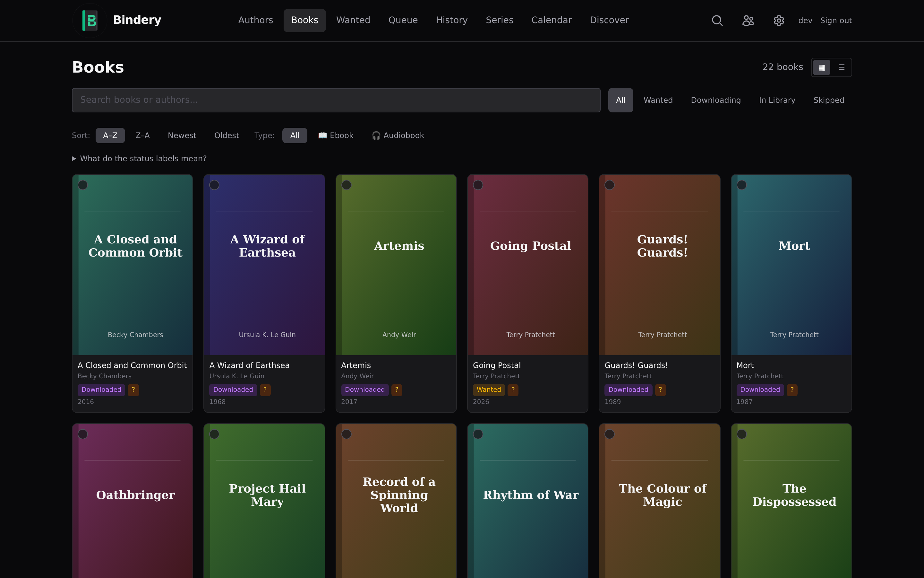Filter type to Audiobook

pyautogui.click(x=398, y=136)
